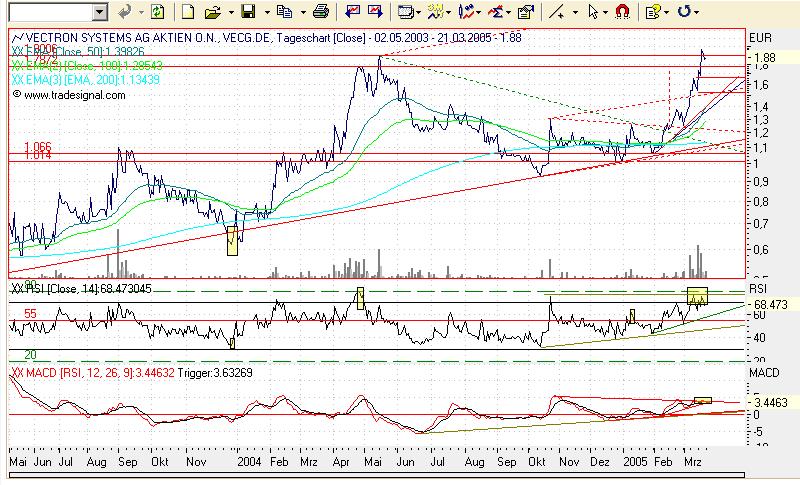Image resolution: width=800 pixels, height=485 pixels.
Task: Click the horizontal scrollbar below the chart
Action: [x=377, y=475]
